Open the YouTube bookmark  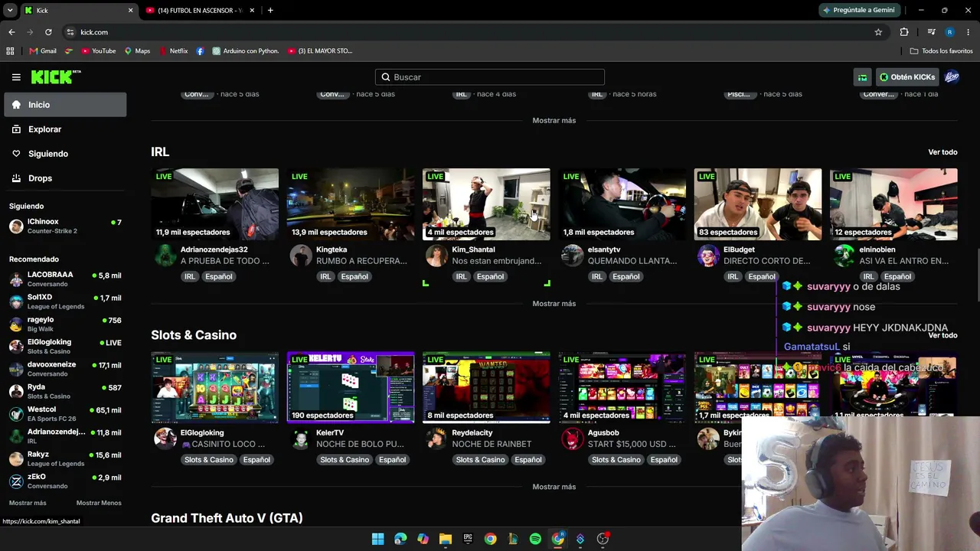coord(98,51)
